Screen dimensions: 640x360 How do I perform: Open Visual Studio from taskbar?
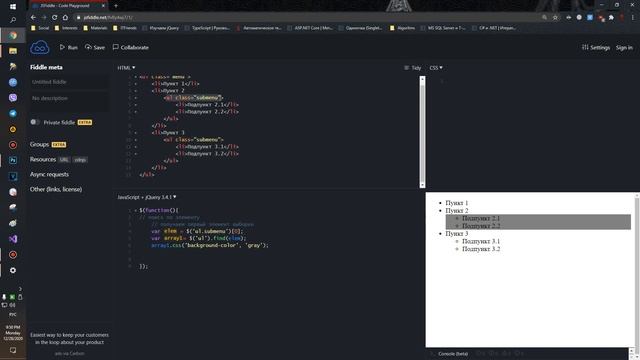click(x=13, y=239)
